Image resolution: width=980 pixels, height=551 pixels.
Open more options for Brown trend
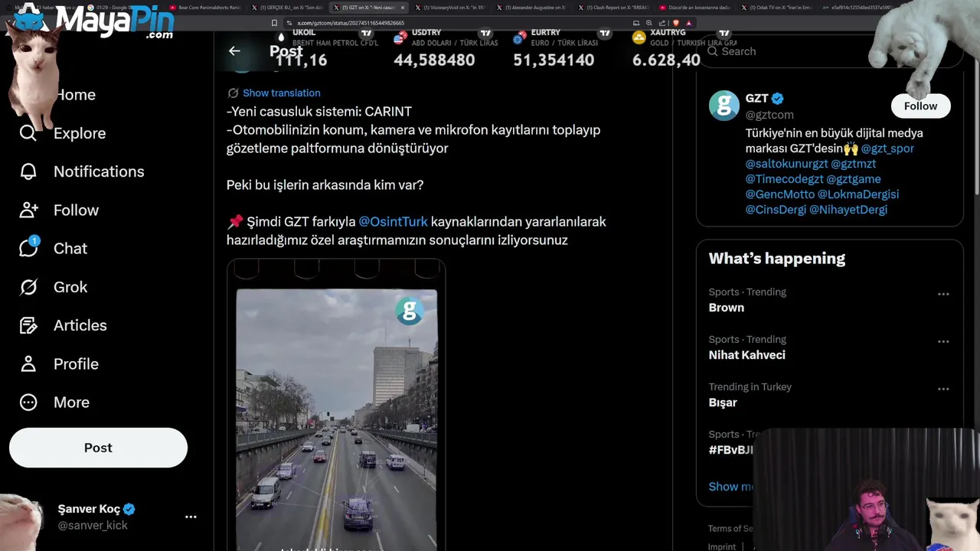943,294
